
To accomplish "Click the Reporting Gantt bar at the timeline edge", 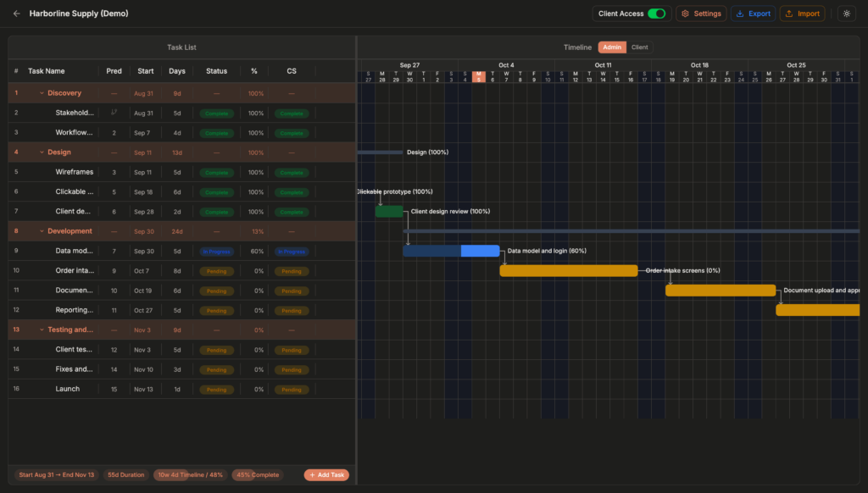I will tap(818, 310).
